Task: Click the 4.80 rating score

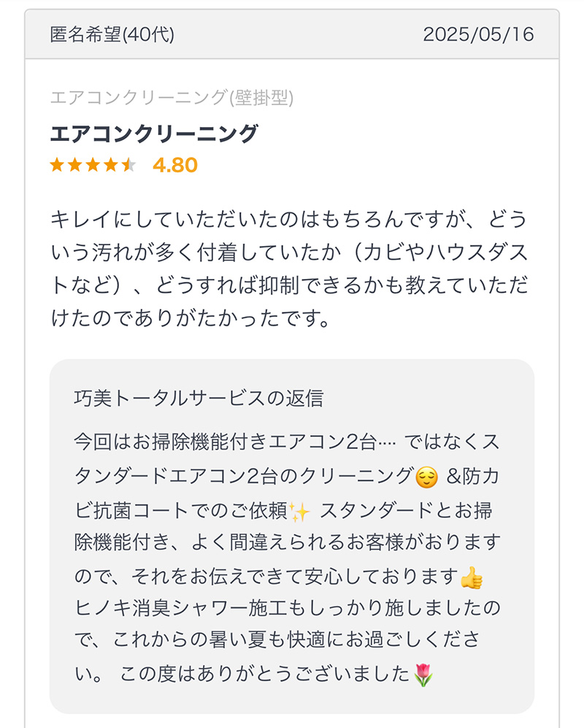Action: pos(175,165)
